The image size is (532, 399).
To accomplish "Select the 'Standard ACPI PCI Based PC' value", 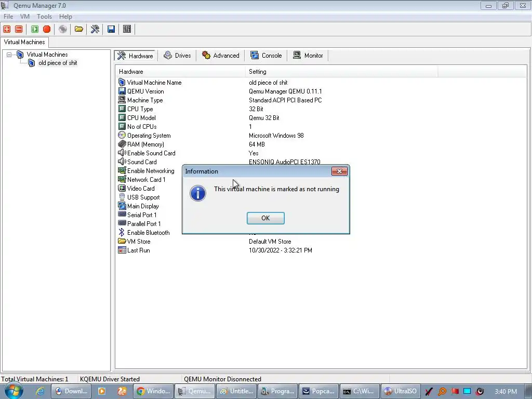I will (285, 100).
